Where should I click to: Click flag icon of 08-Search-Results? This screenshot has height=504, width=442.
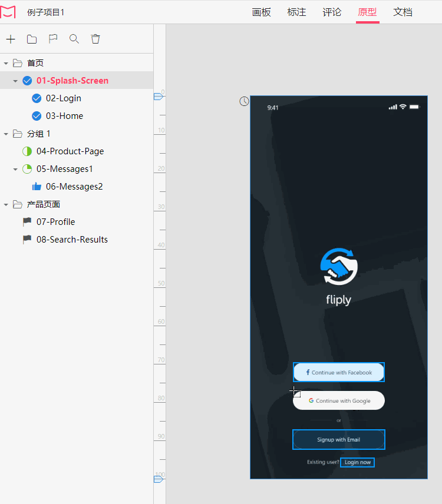(x=27, y=240)
